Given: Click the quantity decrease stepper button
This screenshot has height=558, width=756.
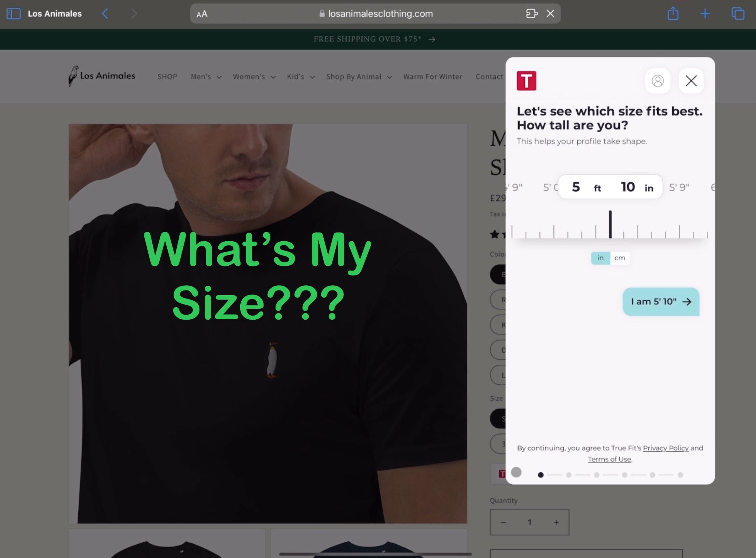Looking at the screenshot, I should pos(503,522).
